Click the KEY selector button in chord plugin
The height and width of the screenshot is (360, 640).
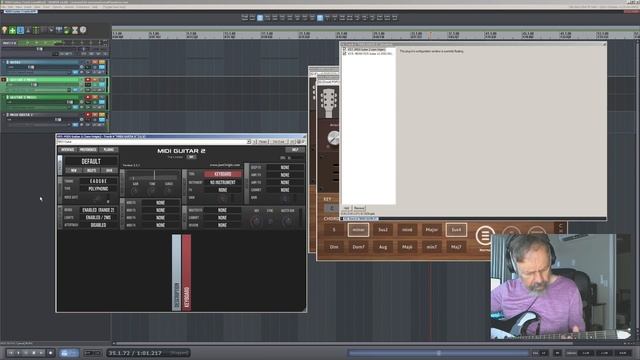332,208
